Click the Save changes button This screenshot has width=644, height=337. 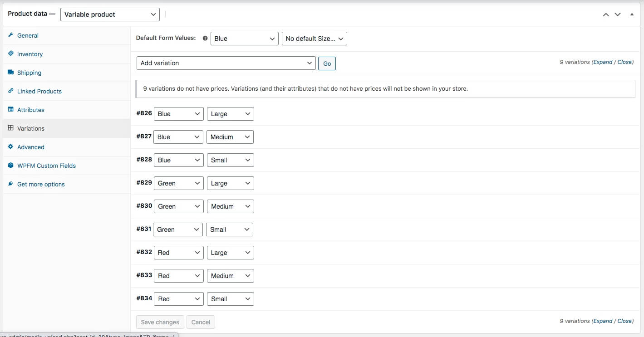click(160, 322)
